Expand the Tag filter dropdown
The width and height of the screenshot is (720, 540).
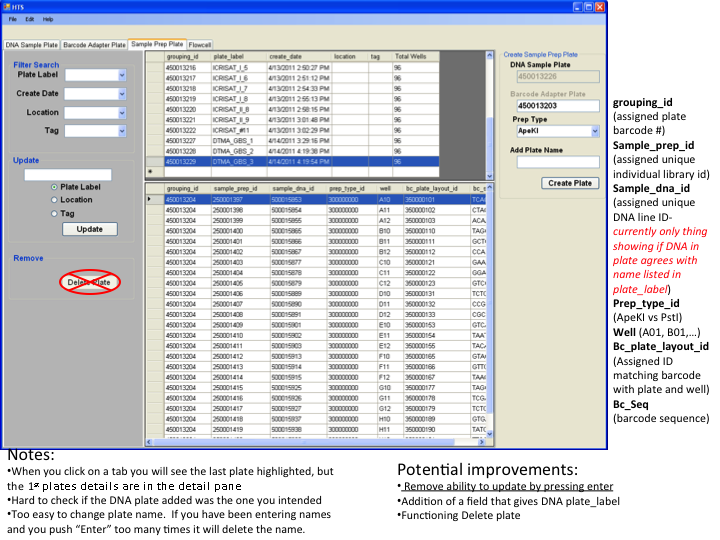point(122,131)
